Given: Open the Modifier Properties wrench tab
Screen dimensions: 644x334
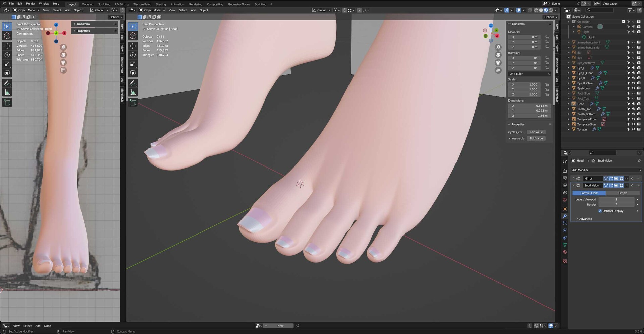Looking at the screenshot, I should (x=565, y=216).
